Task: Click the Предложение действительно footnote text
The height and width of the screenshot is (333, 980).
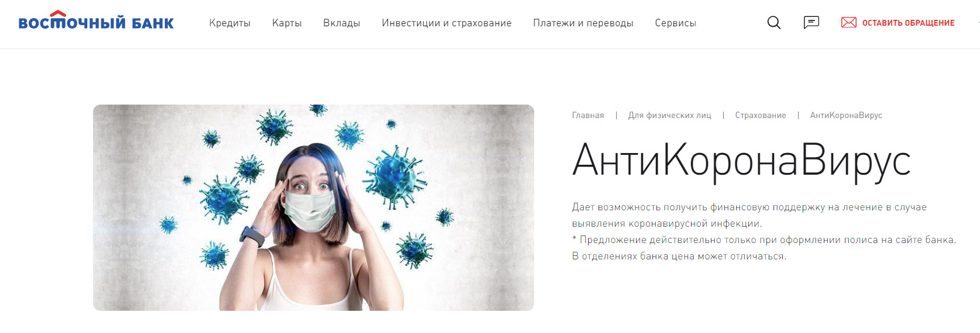Action: coord(764,248)
